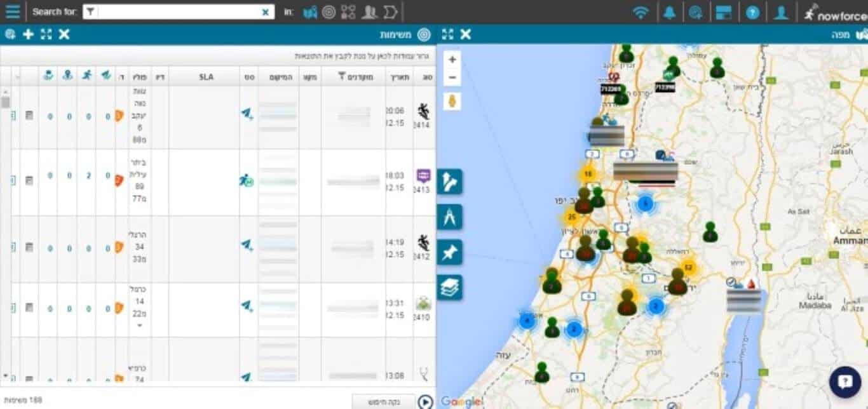Click the count 2 in the 18:03 row

tap(88, 176)
